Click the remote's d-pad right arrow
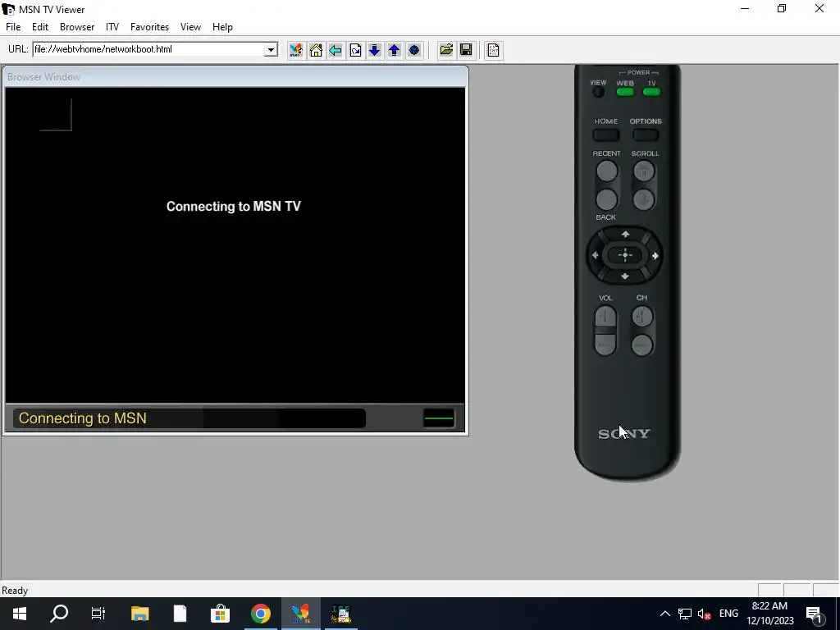The image size is (840, 630). click(655, 256)
